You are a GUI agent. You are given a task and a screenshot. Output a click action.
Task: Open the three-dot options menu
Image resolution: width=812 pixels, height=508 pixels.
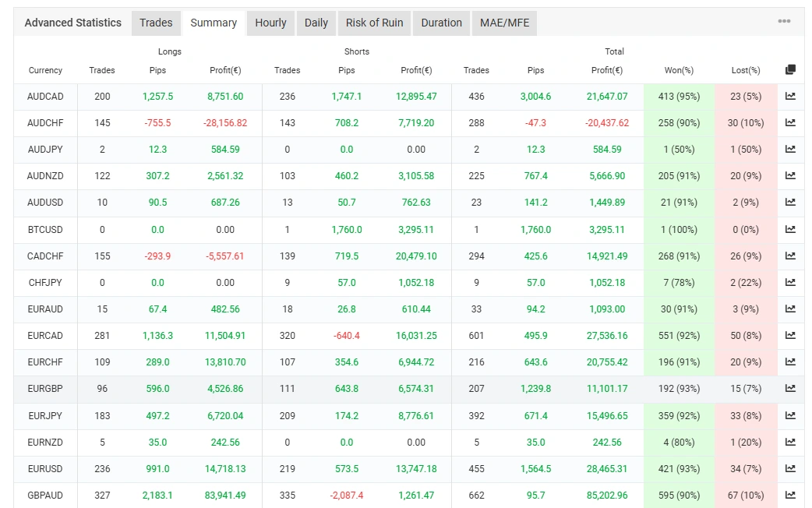click(784, 22)
